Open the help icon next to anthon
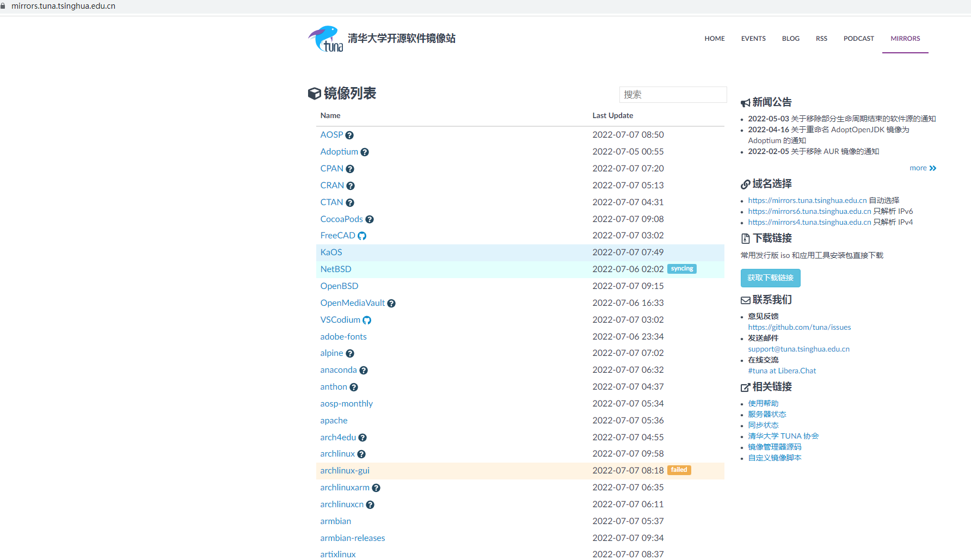 coord(354,387)
